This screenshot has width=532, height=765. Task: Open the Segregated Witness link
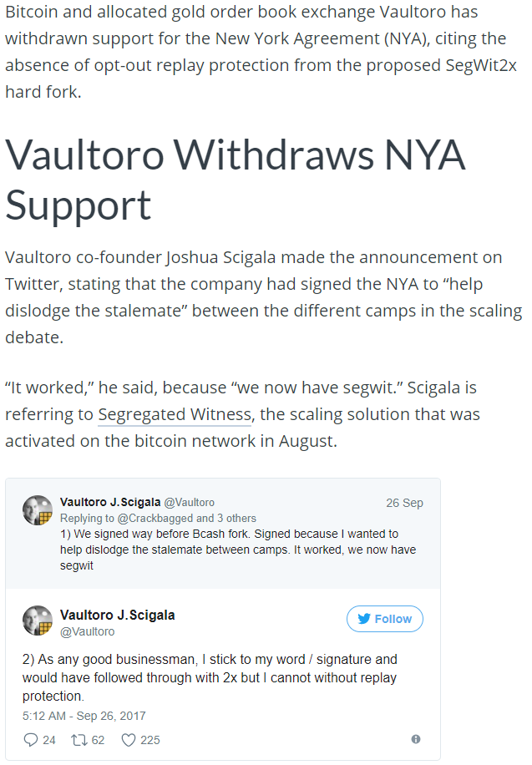click(175, 414)
